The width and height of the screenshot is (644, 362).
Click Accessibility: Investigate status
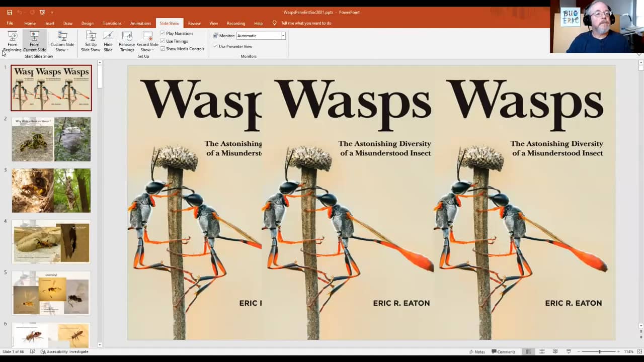[x=64, y=352]
